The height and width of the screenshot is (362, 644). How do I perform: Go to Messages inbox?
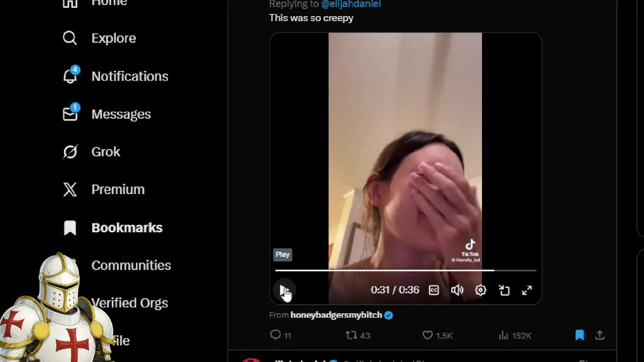[107, 114]
